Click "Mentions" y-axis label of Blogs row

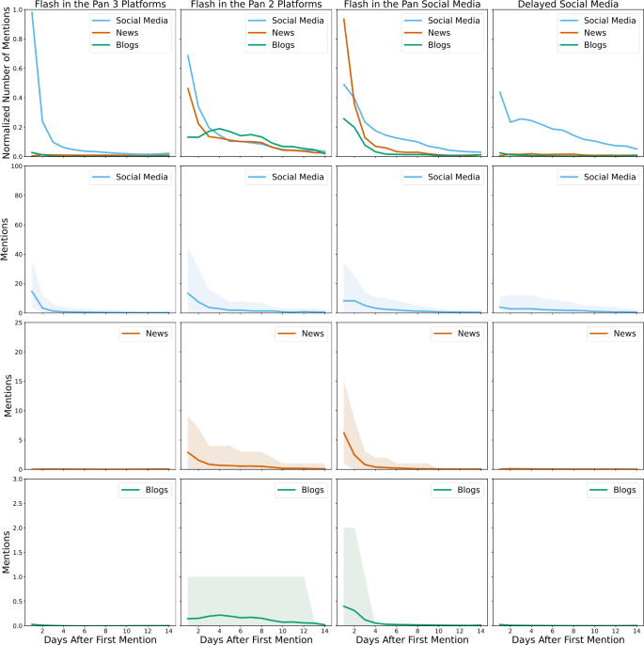pos(6,553)
